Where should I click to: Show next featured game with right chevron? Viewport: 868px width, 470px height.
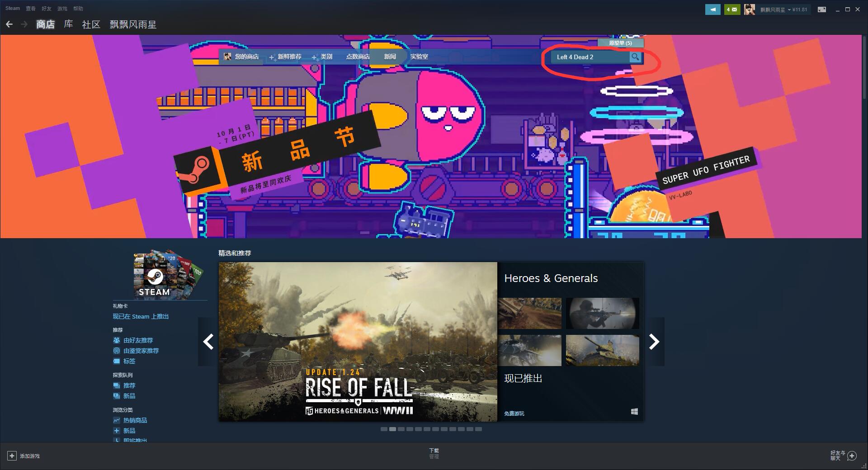(x=654, y=342)
